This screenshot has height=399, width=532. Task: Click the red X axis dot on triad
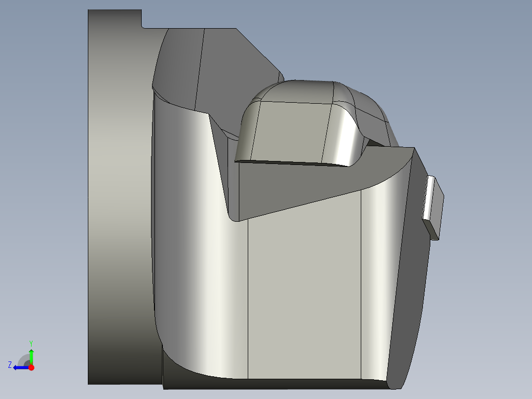(32, 367)
